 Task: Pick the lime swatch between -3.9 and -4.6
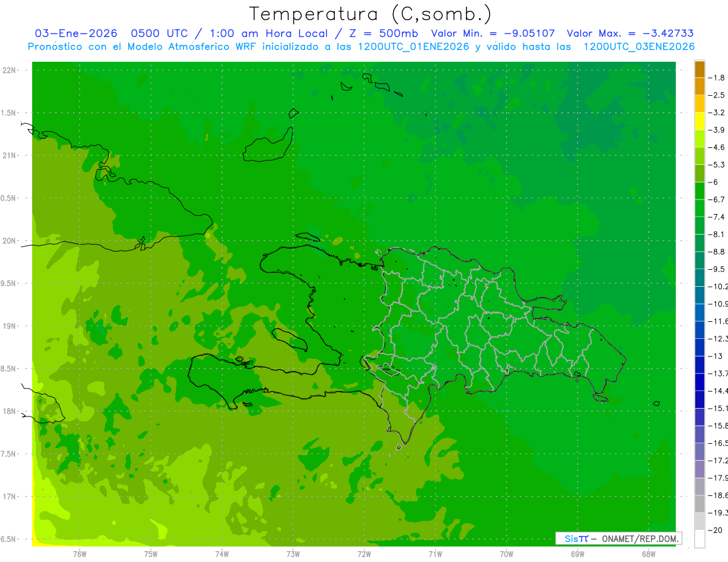(699, 138)
